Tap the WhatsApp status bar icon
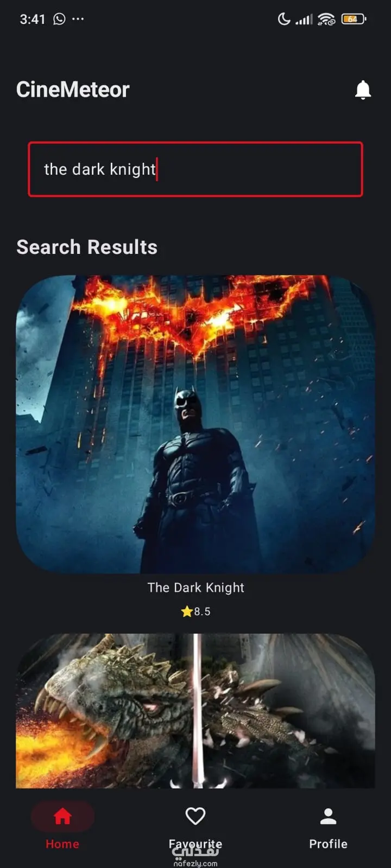This screenshot has height=868, width=391. 59,19
